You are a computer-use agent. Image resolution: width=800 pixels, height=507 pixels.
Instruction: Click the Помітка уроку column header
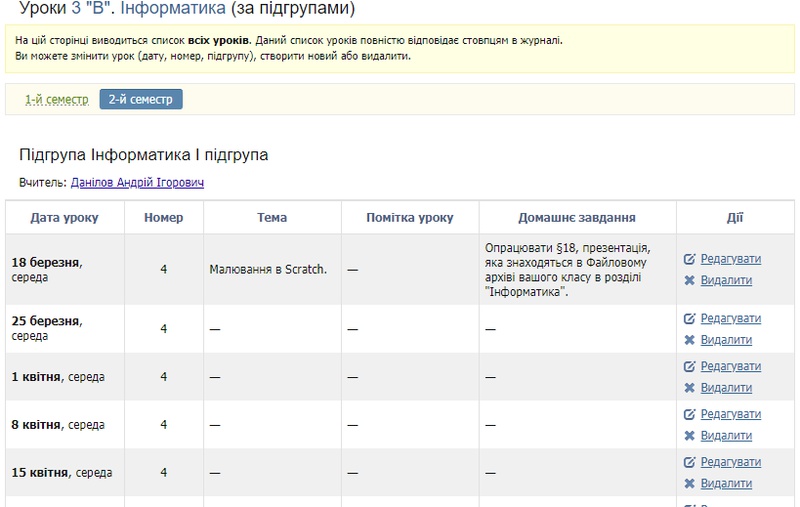click(x=410, y=218)
